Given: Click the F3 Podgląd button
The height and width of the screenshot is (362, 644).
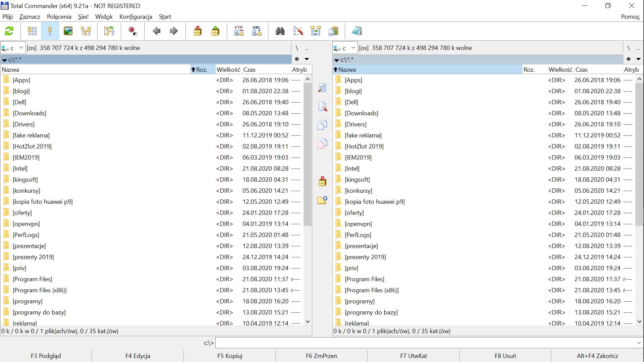Looking at the screenshot, I should pos(46,356).
